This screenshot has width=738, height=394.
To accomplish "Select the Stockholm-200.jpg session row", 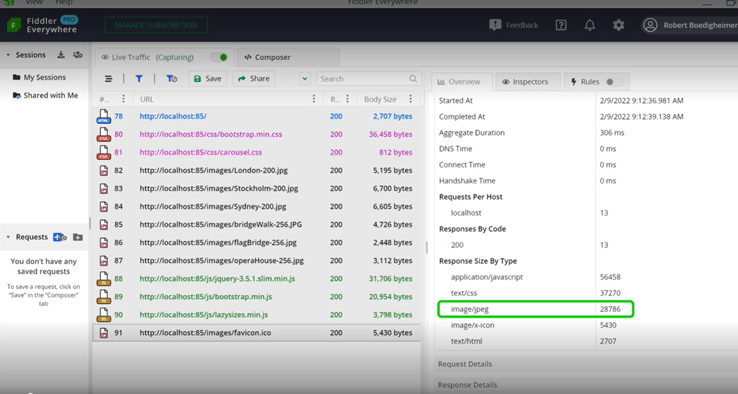I will (x=257, y=188).
